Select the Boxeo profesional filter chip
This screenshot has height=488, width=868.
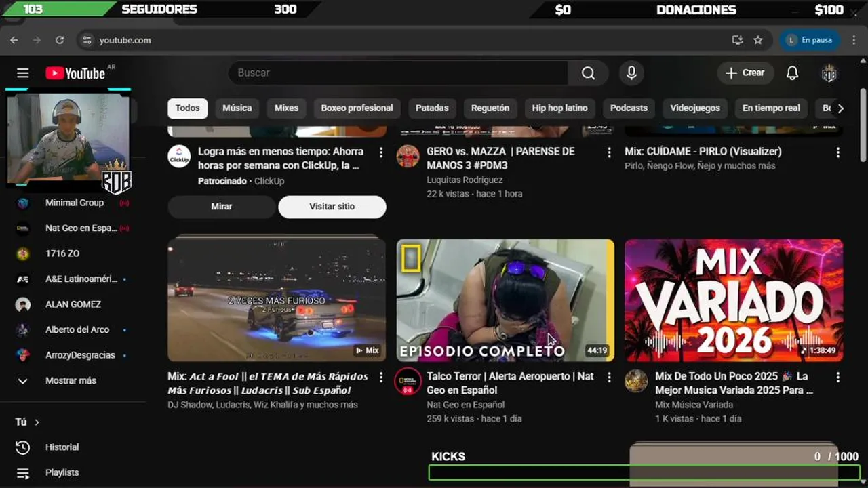[357, 108]
